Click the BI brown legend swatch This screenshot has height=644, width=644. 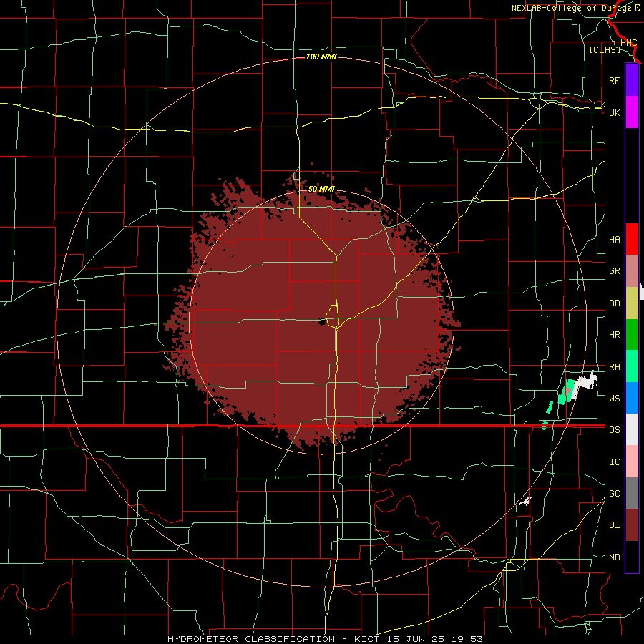click(632, 525)
